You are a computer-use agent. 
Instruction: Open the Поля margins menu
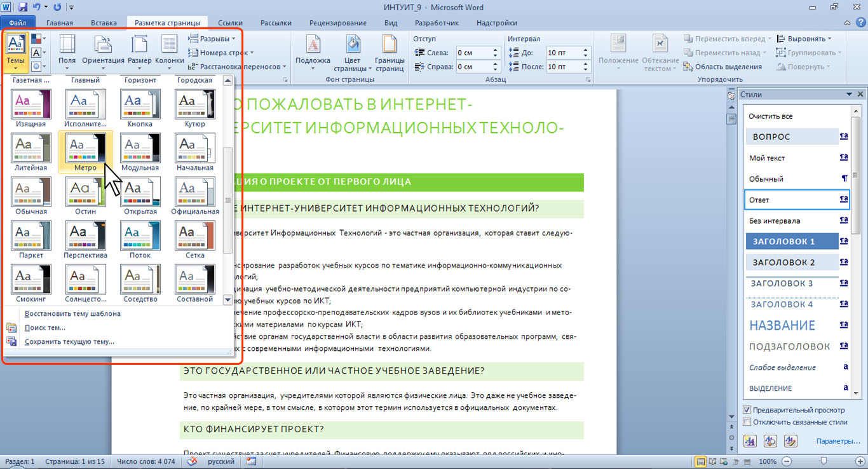[x=67, y=51]
